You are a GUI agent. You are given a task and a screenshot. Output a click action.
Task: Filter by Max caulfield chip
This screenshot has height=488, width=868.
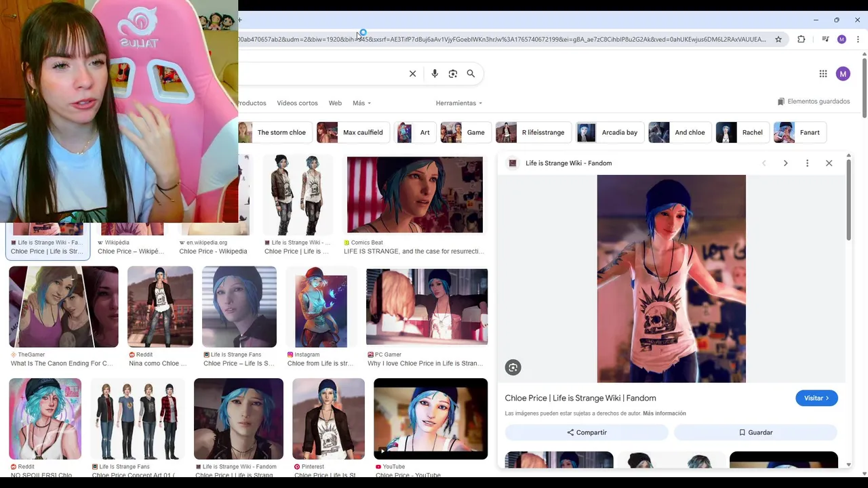(x=353, y=133)
